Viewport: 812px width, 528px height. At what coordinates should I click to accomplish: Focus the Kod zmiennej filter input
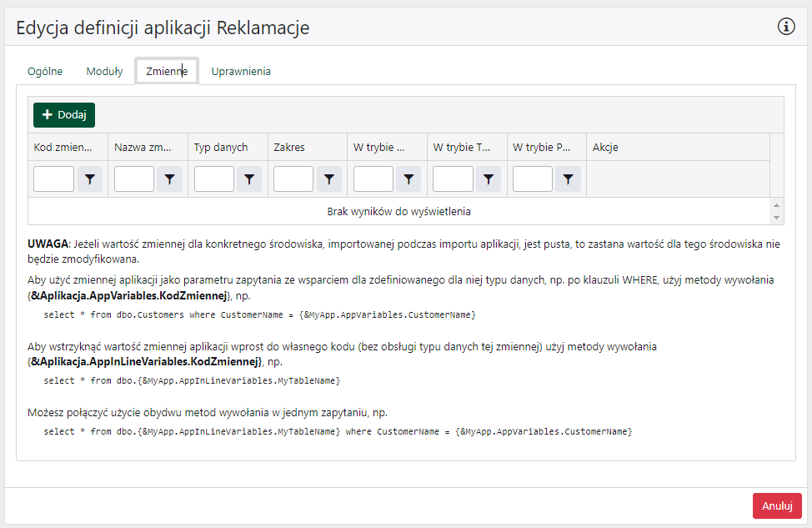54,179
